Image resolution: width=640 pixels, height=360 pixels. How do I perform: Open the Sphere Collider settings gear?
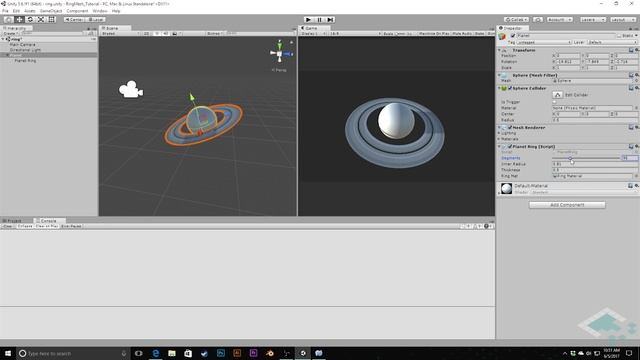pos(636,88)
